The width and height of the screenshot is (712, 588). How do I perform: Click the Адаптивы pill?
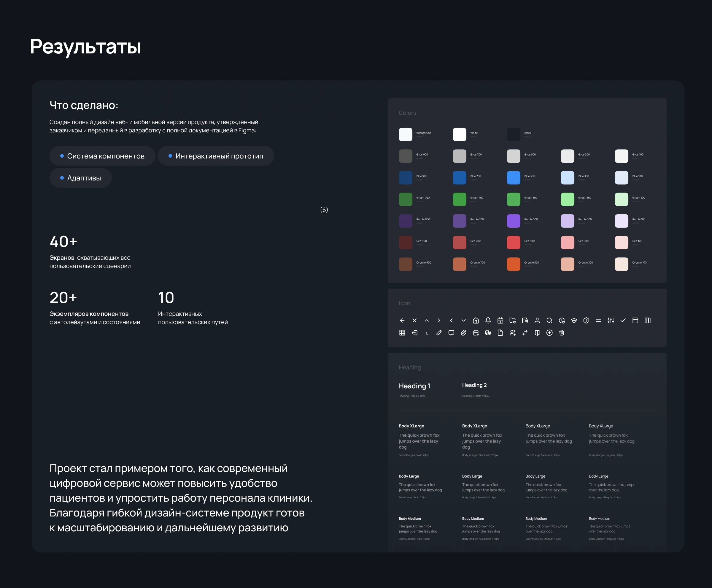point(81,178)
